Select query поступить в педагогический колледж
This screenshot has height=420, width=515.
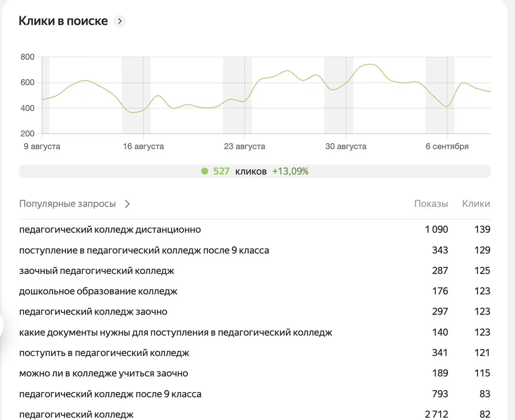click(104, 353)
